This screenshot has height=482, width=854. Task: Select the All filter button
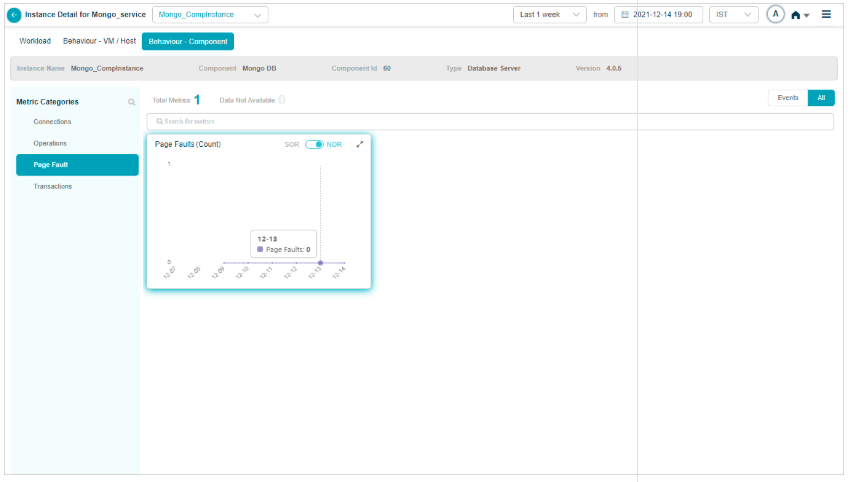[821, 98]
